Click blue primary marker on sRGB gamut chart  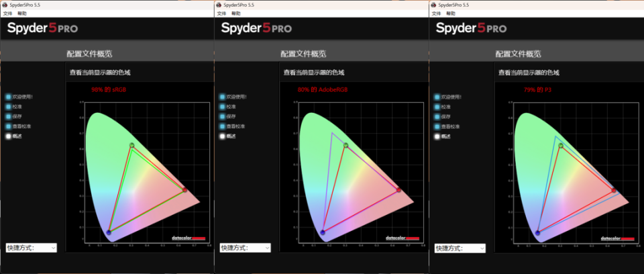pos(109,232)
